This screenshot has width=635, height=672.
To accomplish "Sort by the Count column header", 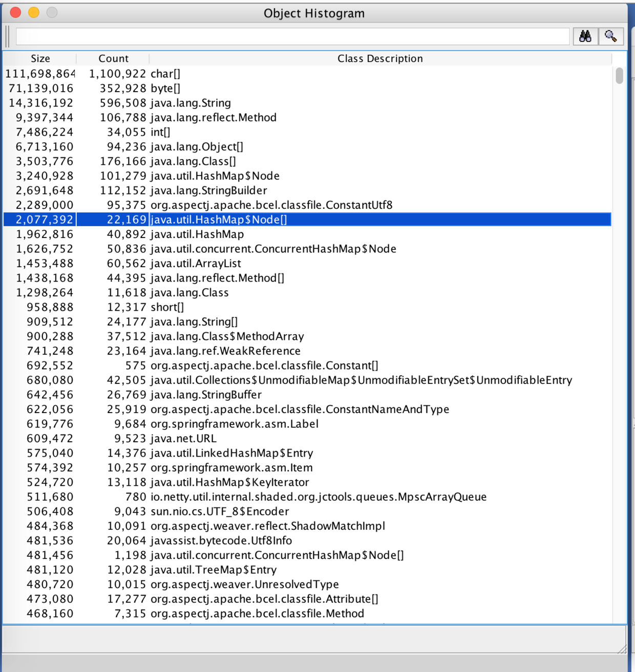I will click(113, 58).
